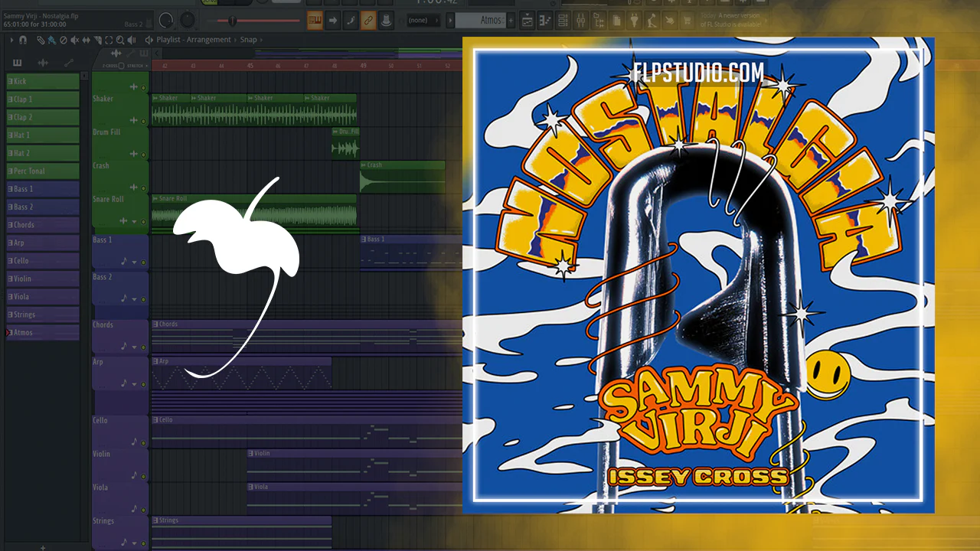Viewport: 980px width, 551px height.
Task: Click the second round knob in top toolbar
Action: click(x=188, y=20)
